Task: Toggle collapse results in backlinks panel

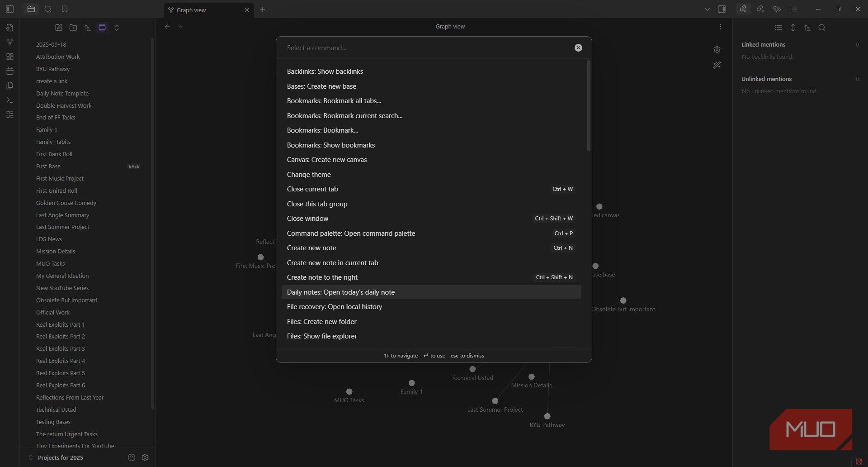Action: tap(778, 28)
